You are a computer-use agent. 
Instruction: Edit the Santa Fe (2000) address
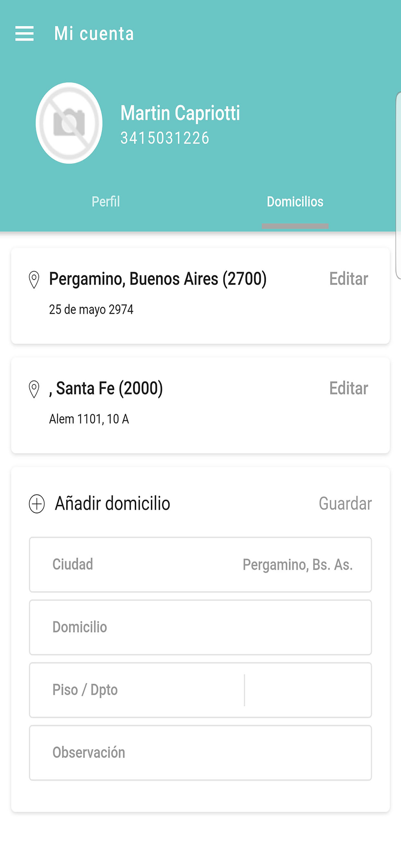tap(348, 388)
